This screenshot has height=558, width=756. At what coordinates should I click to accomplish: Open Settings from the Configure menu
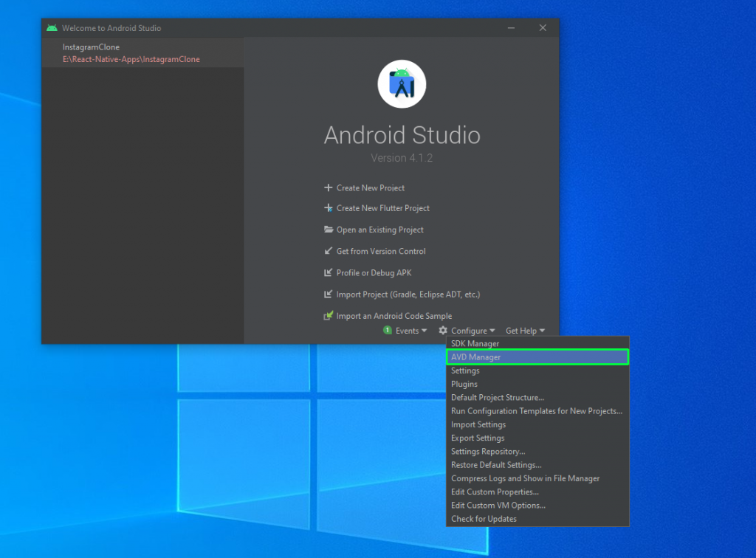coord(537,371)
